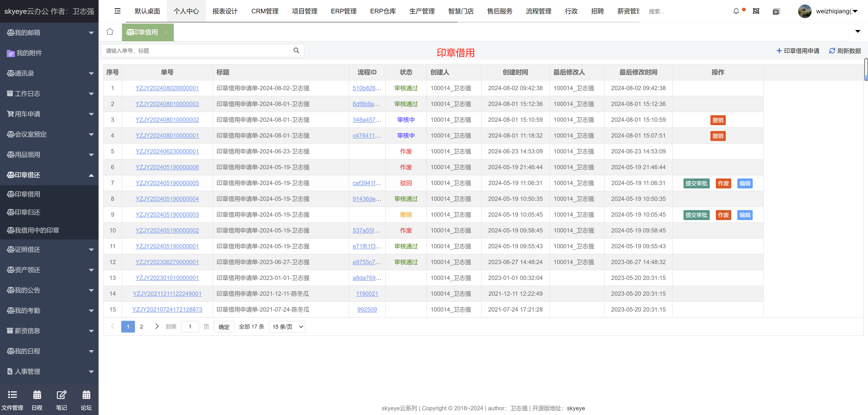Image resolution: width=868 pixels, height=415 pixels.
Task: Click the weizhiqiang user avatar
Action: click(x=805, y=11)
